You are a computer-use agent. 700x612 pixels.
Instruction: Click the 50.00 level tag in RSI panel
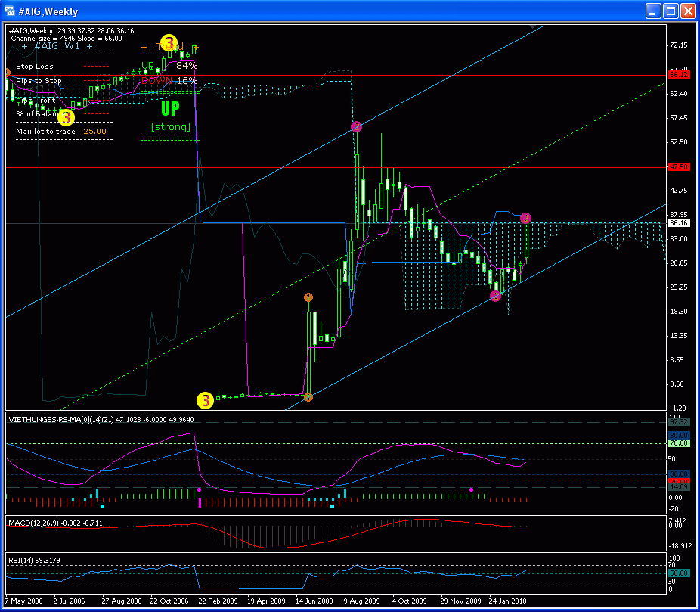[679, 573]
